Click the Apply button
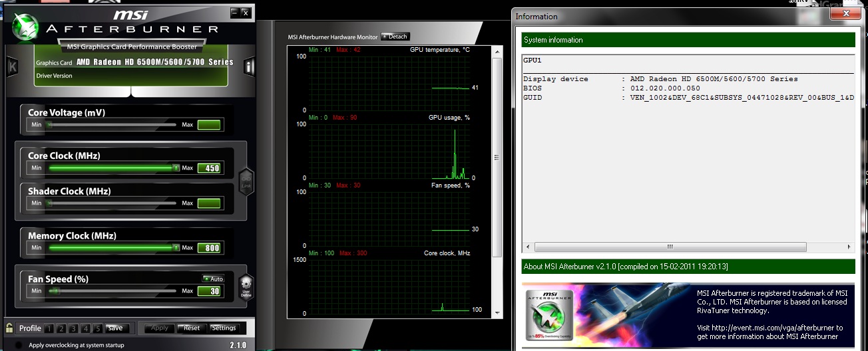868x351 pixels. pos(160,328)
